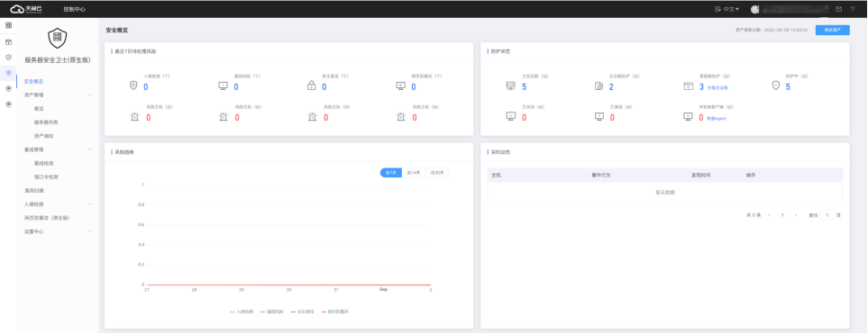Collapse the 基线管理 menu chevron
The height and width of the screenshot is (334, 868).
[x=89, y=149]
